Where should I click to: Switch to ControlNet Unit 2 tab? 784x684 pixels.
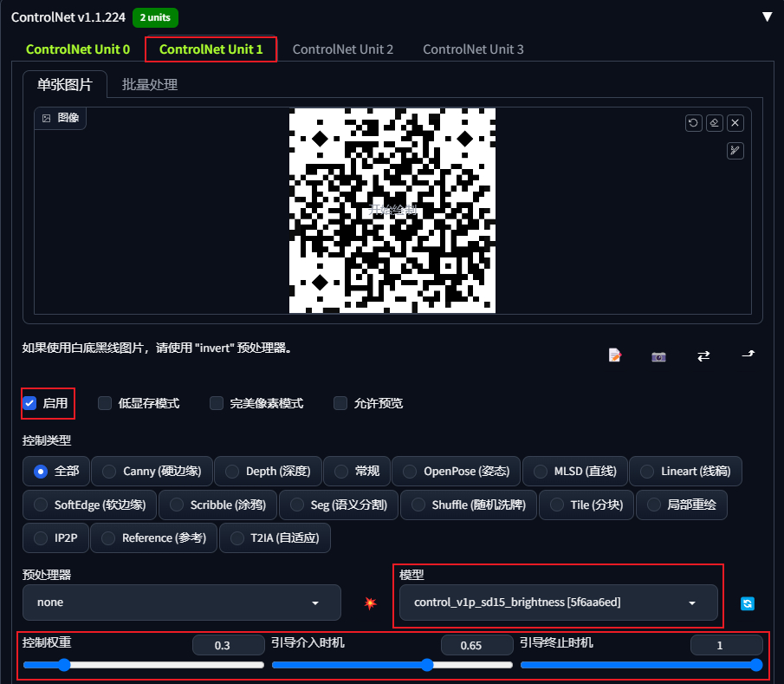click(343, 49)
